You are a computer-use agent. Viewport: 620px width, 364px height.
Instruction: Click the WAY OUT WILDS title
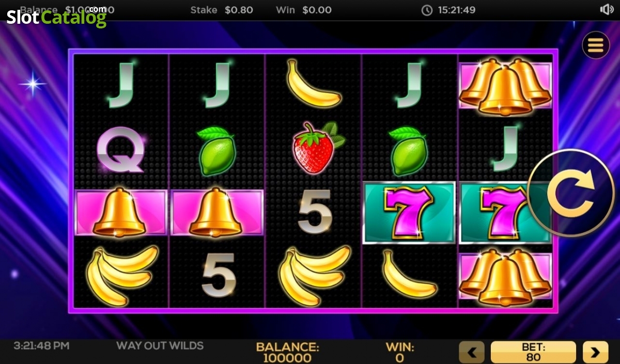(160, 345)
